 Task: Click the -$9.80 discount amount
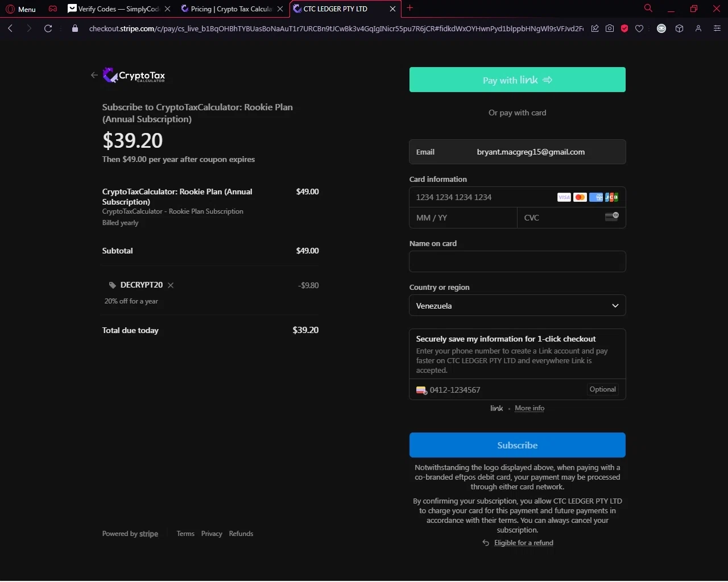[x=308, y=285]
